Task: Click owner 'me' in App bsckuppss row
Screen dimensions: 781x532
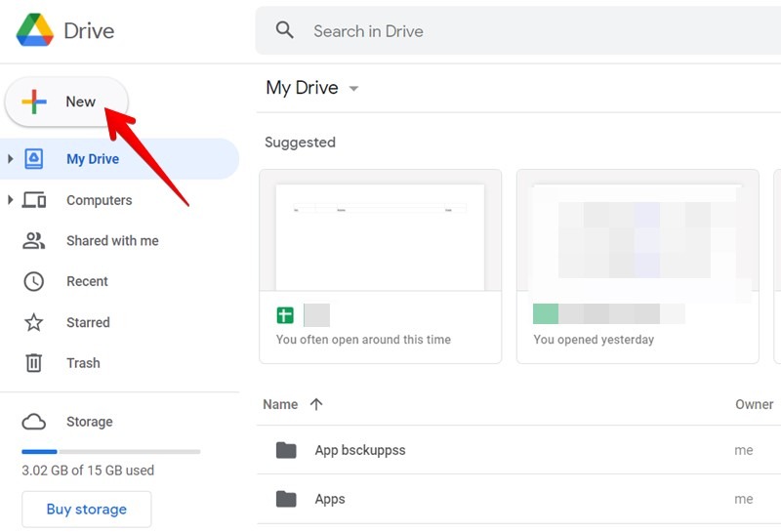Action: [x=744, y=450]
